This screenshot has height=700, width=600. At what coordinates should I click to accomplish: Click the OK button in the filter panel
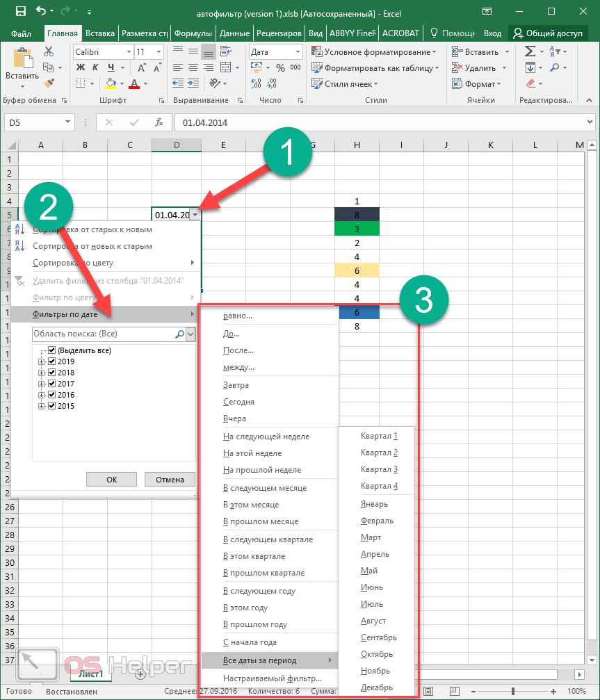pyautogui.click(x=112, y=479)
